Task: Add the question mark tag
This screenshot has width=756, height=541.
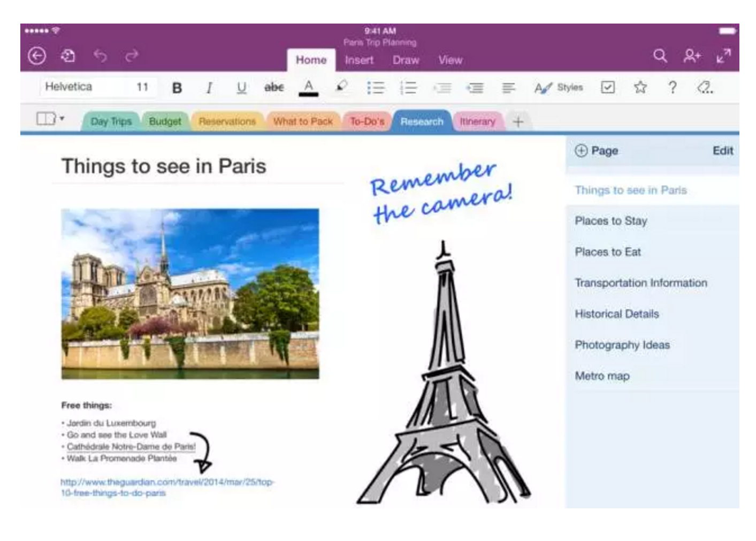Action: [x=673, y=87]
